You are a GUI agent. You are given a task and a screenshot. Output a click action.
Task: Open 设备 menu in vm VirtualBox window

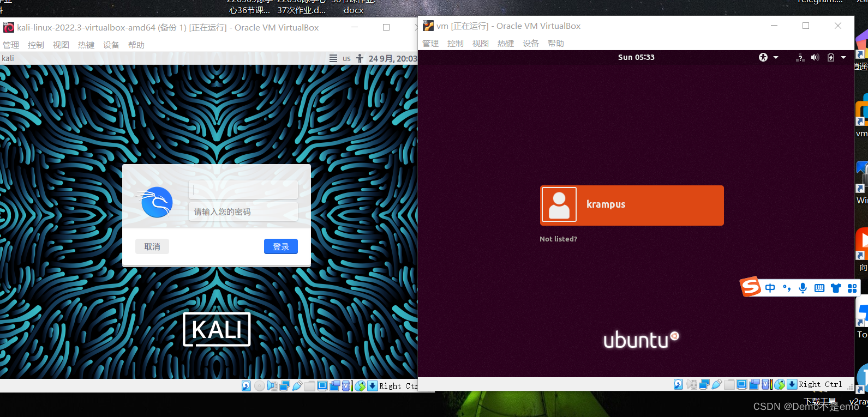(x=531, y=43)
